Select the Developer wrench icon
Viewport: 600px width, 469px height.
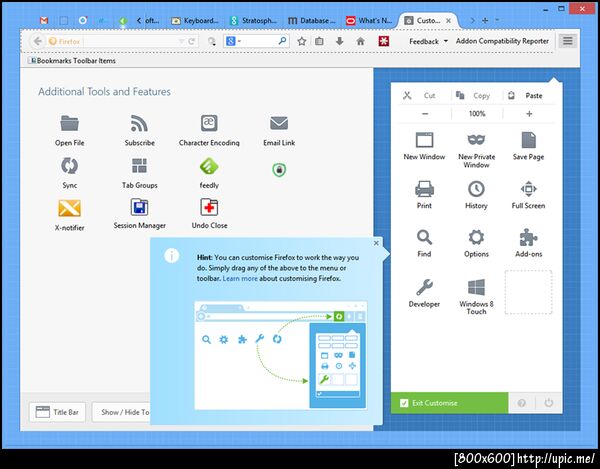click(424, 287)
